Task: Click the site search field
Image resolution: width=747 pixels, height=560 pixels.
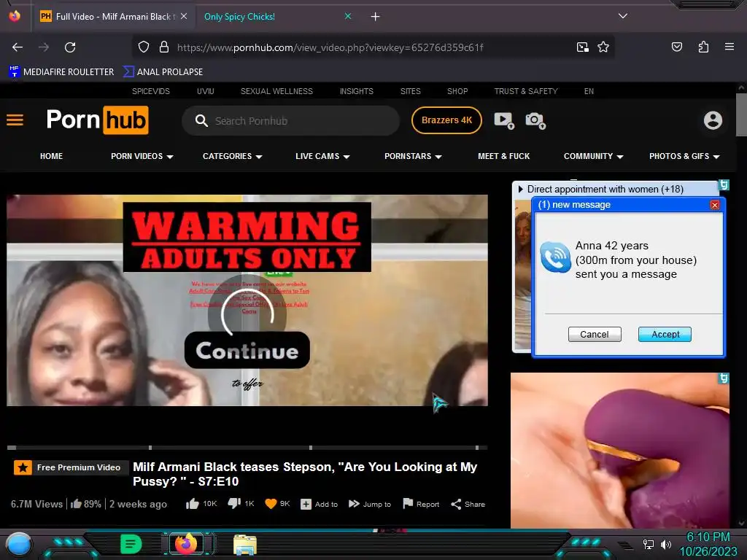Action: [290, 121]
